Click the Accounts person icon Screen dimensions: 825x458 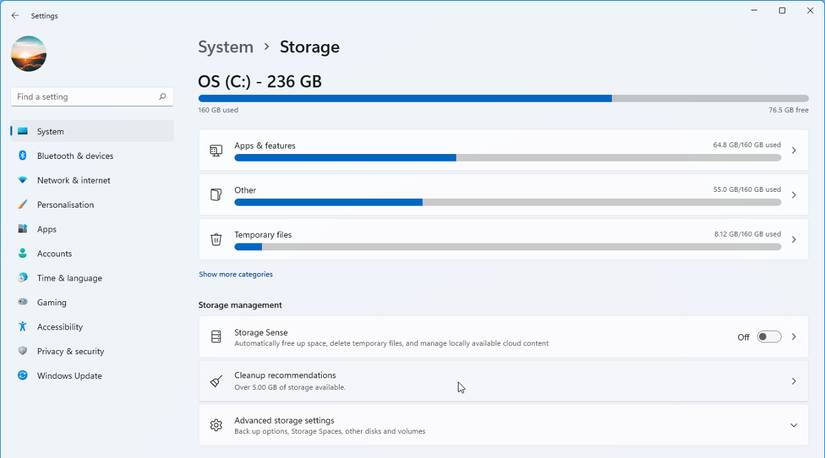(23, 253)
